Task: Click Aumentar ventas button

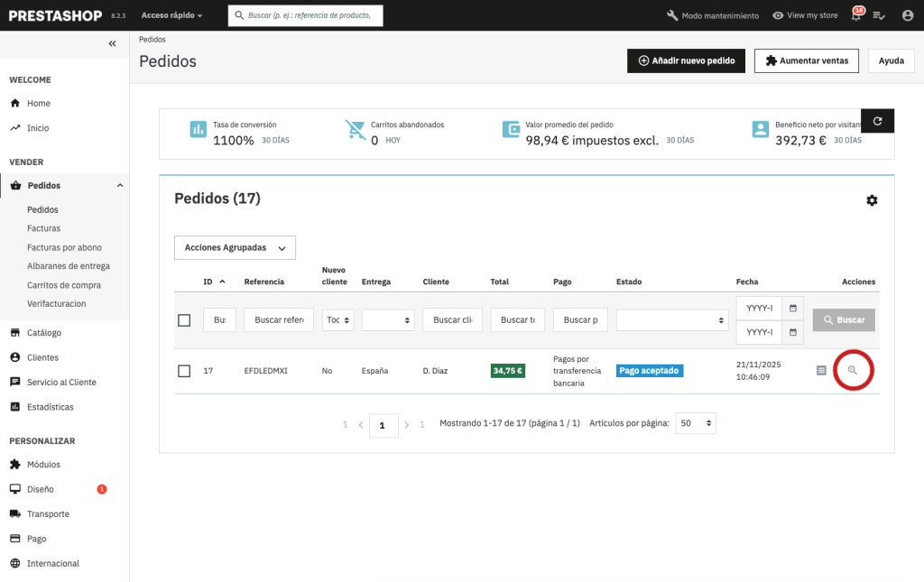Action: coord(806,60)
